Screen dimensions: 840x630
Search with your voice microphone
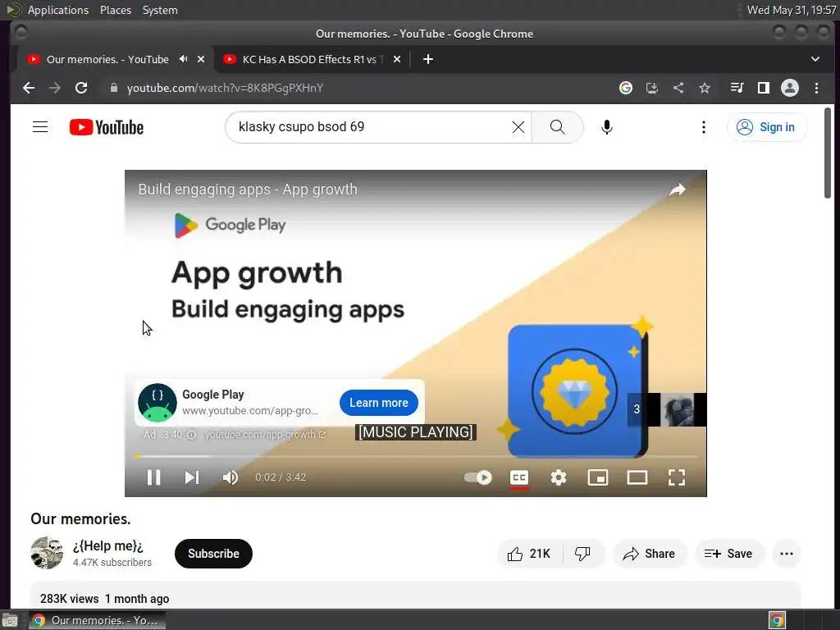(606, 127)
